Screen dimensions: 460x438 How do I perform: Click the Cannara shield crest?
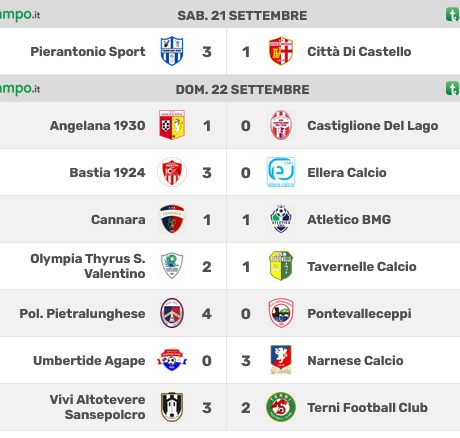[x=172, y=219]
